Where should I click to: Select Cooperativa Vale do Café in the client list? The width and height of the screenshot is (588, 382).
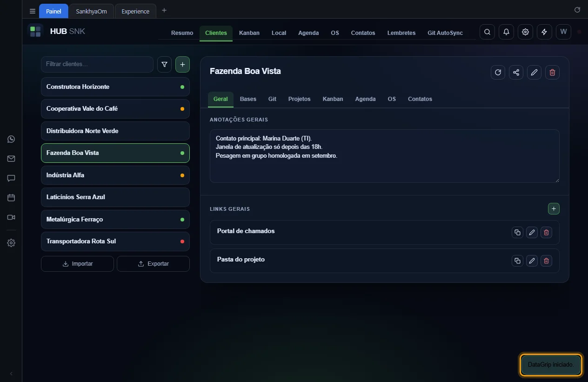click(x=115, y=109)
